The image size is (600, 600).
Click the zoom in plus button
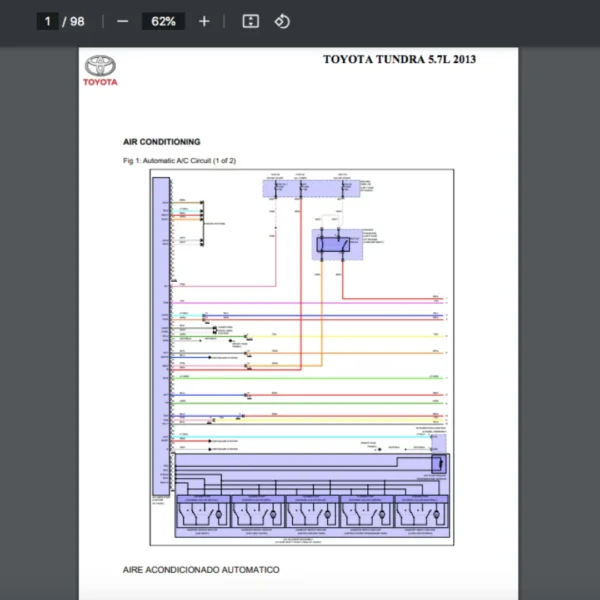pos(204,21)
